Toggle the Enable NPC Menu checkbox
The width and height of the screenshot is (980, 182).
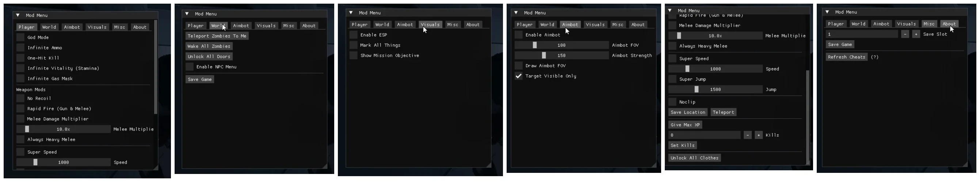pyautogui.click(x=190, y=67)
